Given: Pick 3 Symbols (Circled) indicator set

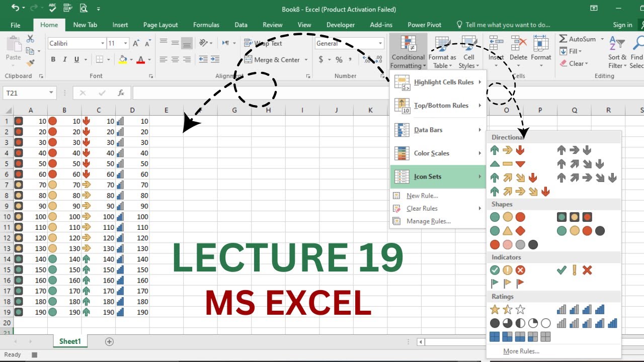Looking at the screenshot, I should (508, 270).
